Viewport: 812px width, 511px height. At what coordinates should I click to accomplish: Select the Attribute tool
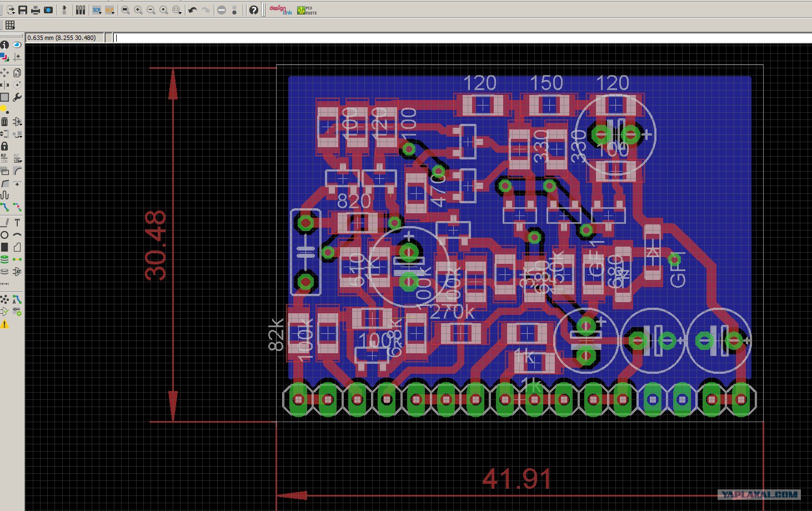click(17, 272)
